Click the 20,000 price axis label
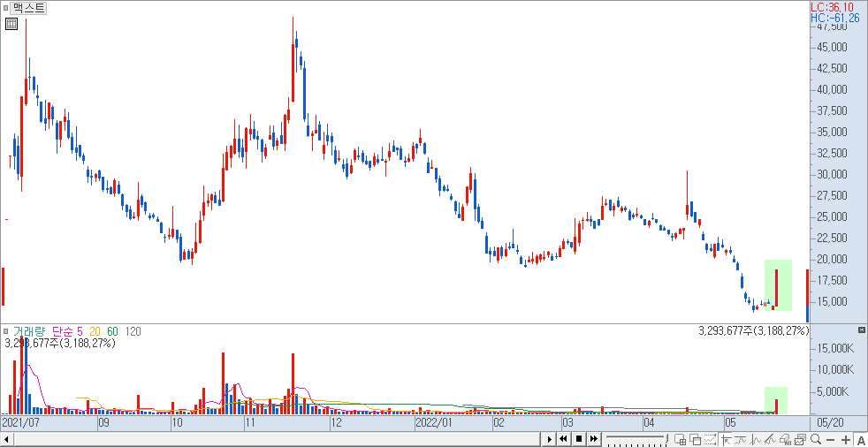The image size is (868, 447). pyautogui.click(x=832, y=259)
